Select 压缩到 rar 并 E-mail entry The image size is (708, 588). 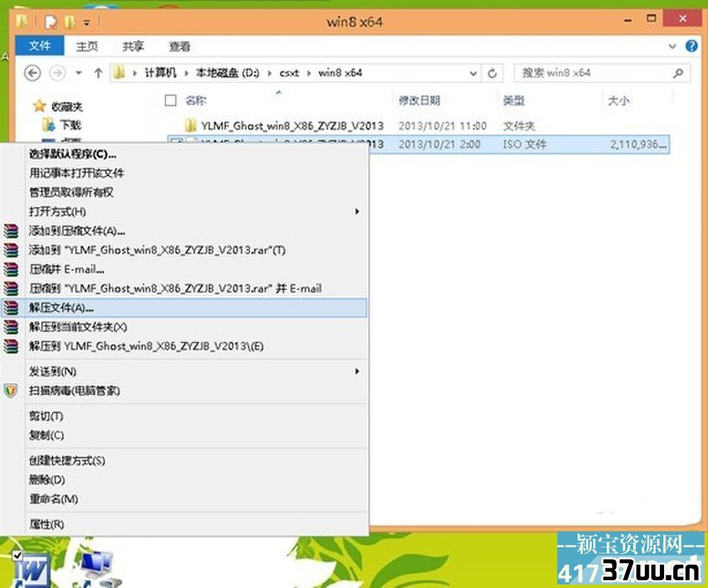point(175,289)
